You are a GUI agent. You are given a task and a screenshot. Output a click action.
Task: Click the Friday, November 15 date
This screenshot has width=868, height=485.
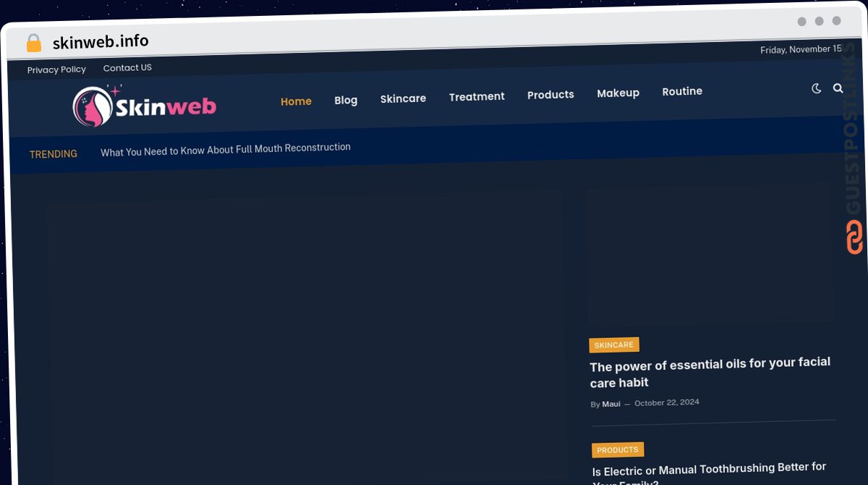click(801, 50)
